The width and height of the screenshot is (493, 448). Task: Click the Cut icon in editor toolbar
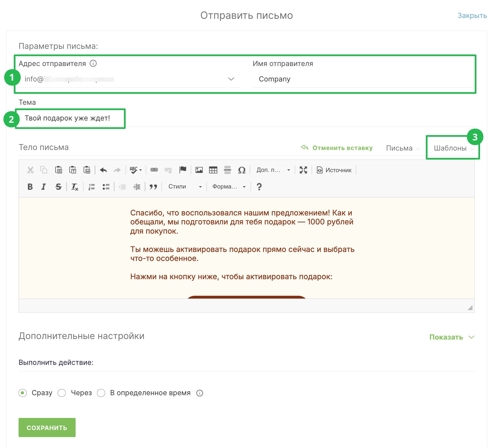click(x=30, y=170)
